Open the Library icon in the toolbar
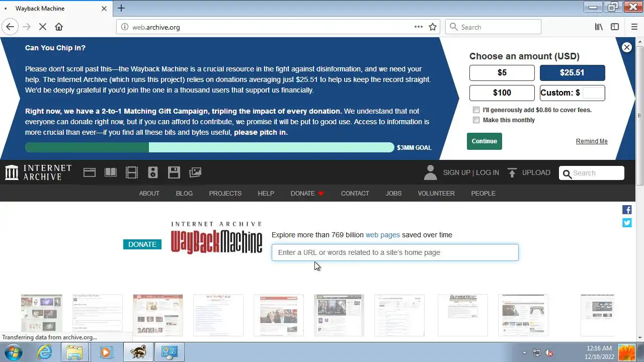 coord(599,27)
